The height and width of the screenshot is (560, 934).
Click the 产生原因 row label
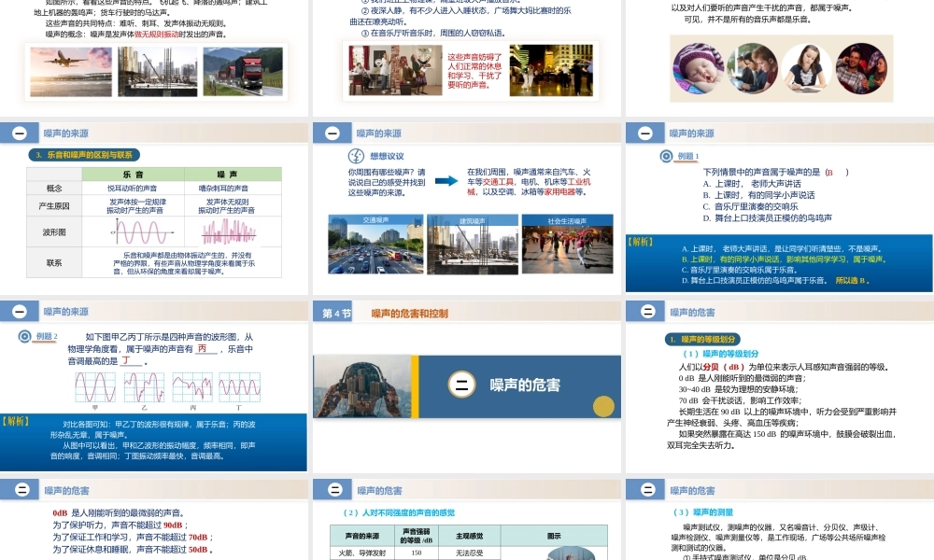[x=54, y=206]
